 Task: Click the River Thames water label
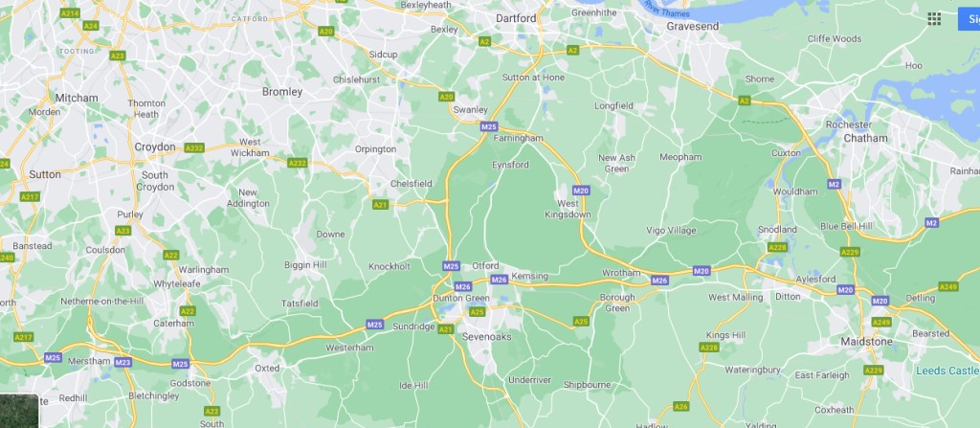pyautogui.click(x=666, y=9)
